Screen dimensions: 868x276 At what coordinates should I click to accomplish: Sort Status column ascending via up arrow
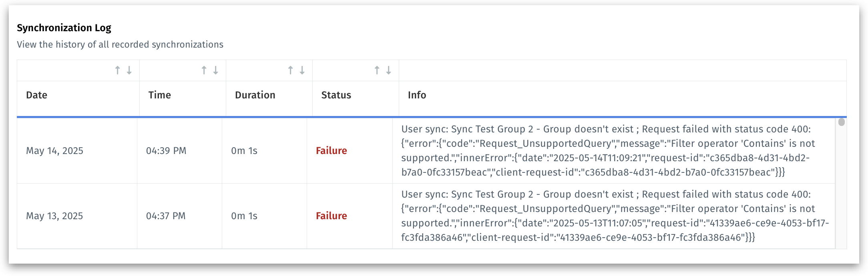pyautogui.click(x=377, y=70)
